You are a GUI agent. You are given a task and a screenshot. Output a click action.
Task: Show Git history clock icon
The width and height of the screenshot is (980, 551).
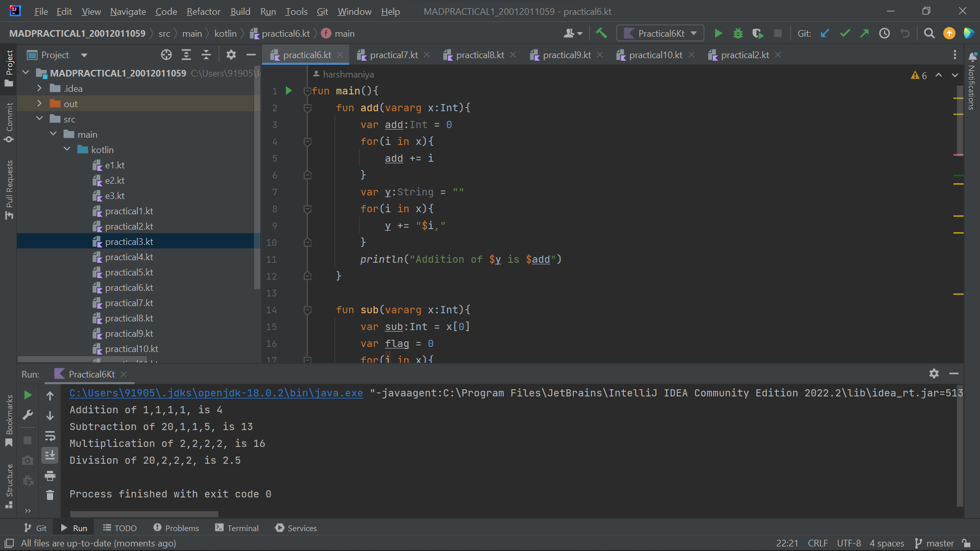coord(885,34)
